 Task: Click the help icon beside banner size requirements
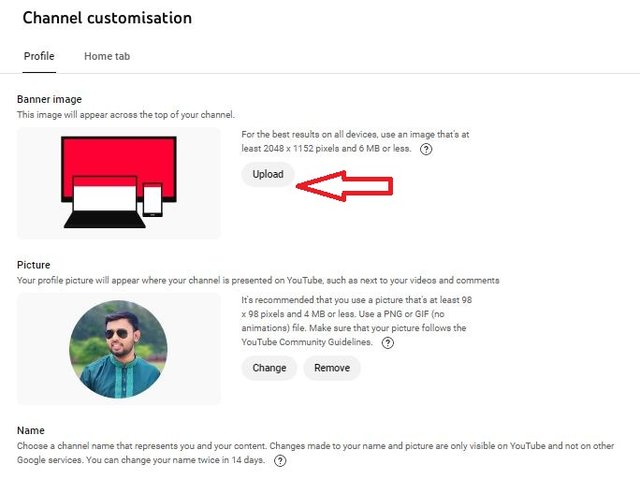pyautogui.click(x=426, y=149)
